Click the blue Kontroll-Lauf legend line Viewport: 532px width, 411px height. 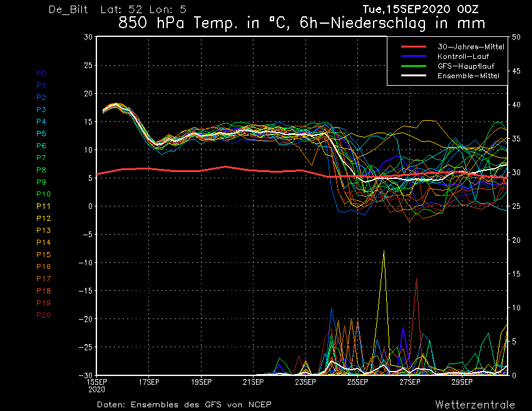tap(414, 56)
